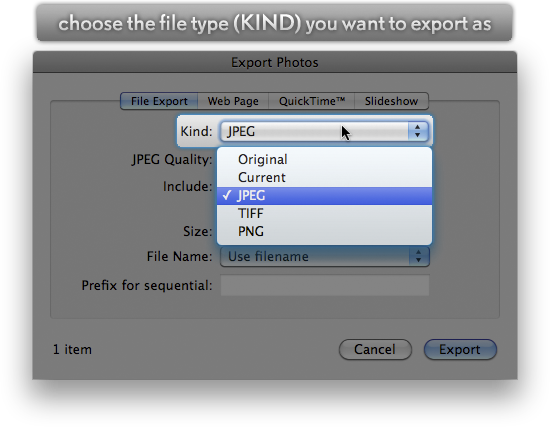Open the Web Page tab
This screenshot has height=427, width=550.
coord(233,101)
